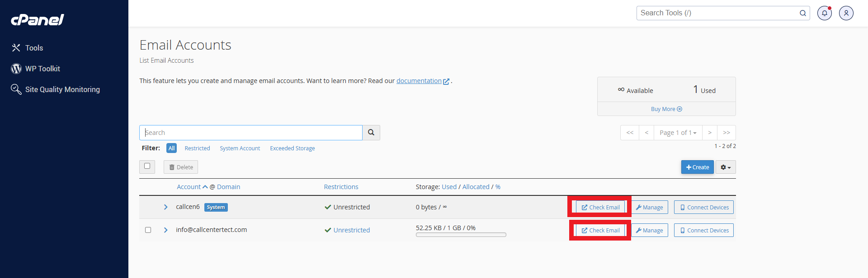The image size is (868, 278).
Task: Open WP Toolkit from sidebar
Action: coord(42,69)
